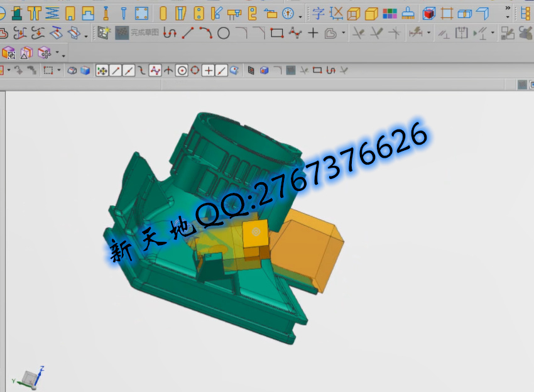Click the ejector pin tool icon

[x=123, y=13]
